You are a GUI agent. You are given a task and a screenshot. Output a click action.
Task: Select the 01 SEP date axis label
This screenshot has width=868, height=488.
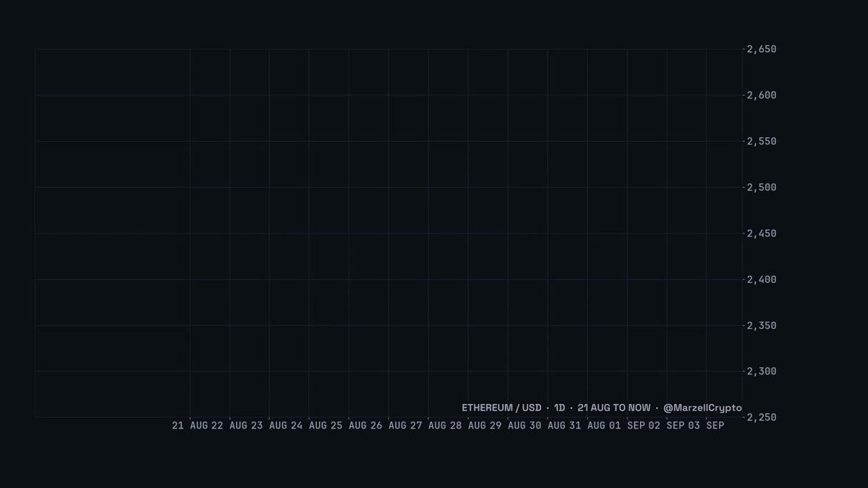point(628,426)
